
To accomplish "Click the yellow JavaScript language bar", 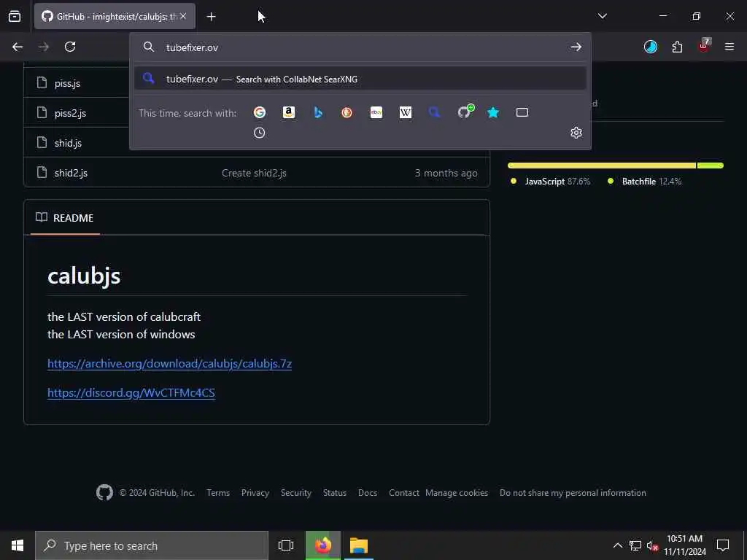I will coord(602,166).
